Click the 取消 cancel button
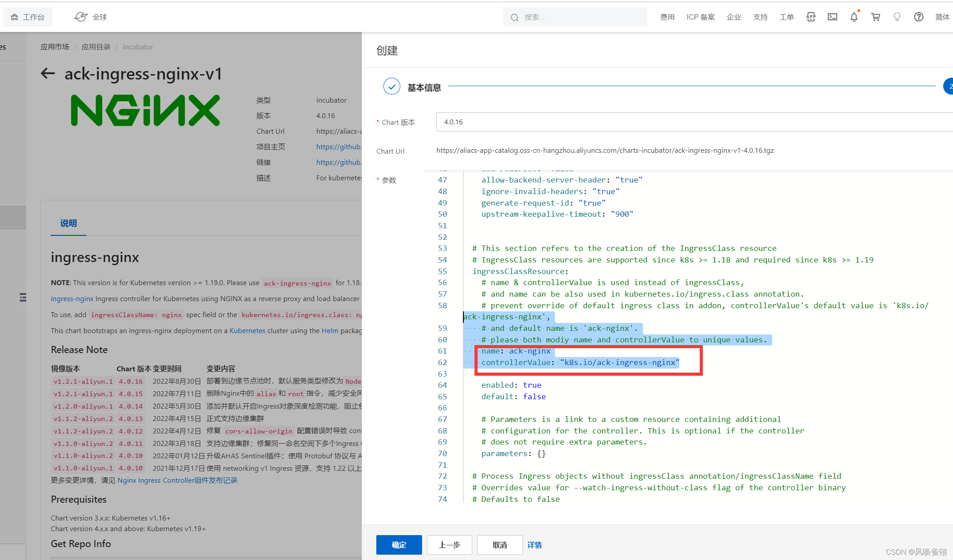 tap(500, 545)
